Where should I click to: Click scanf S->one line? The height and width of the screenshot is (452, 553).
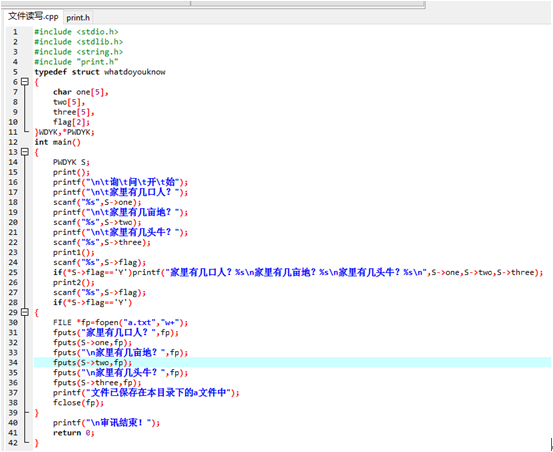97,202
